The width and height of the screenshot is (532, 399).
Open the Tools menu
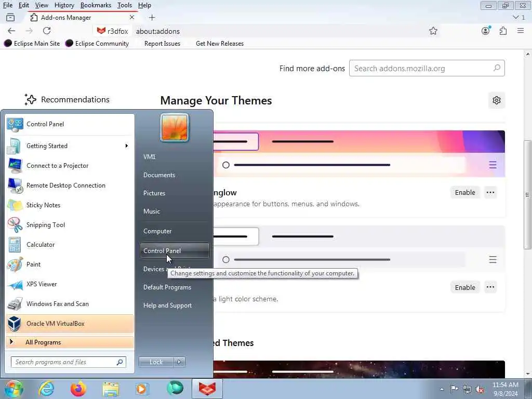125,5
